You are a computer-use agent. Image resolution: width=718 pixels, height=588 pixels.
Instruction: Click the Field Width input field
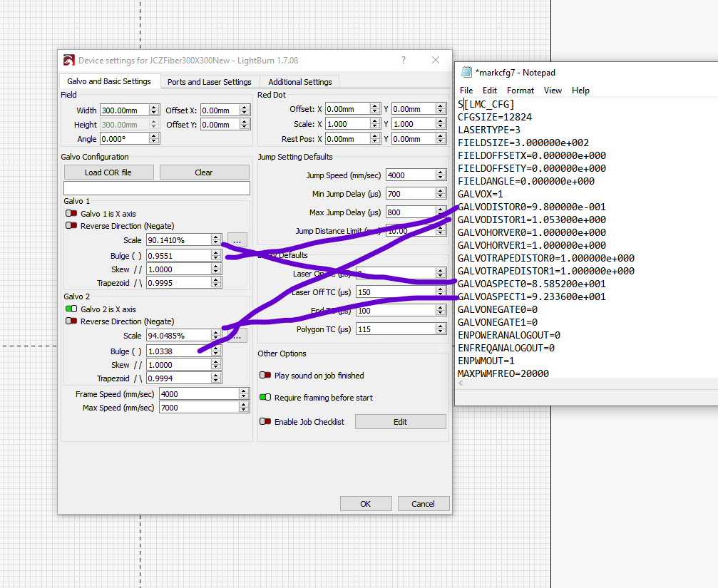tap(125, 110)
